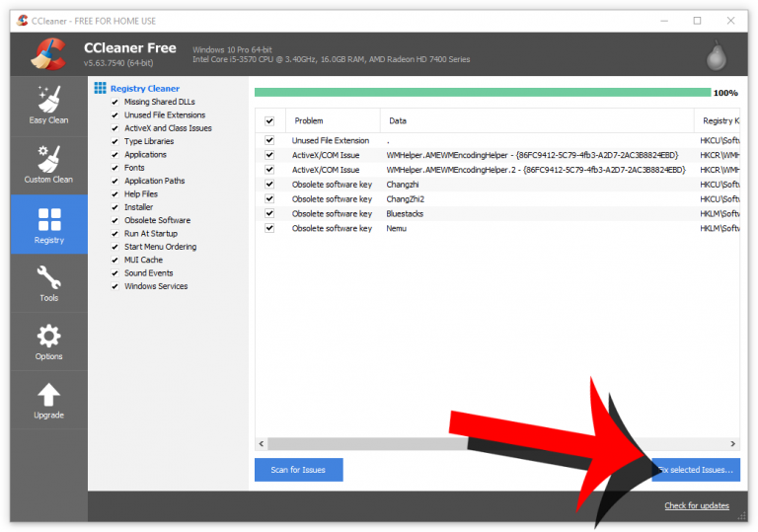Uncheck the Bluestacks obsolete key row
This screenshot has height=532, width=758.
pos(269,213)
